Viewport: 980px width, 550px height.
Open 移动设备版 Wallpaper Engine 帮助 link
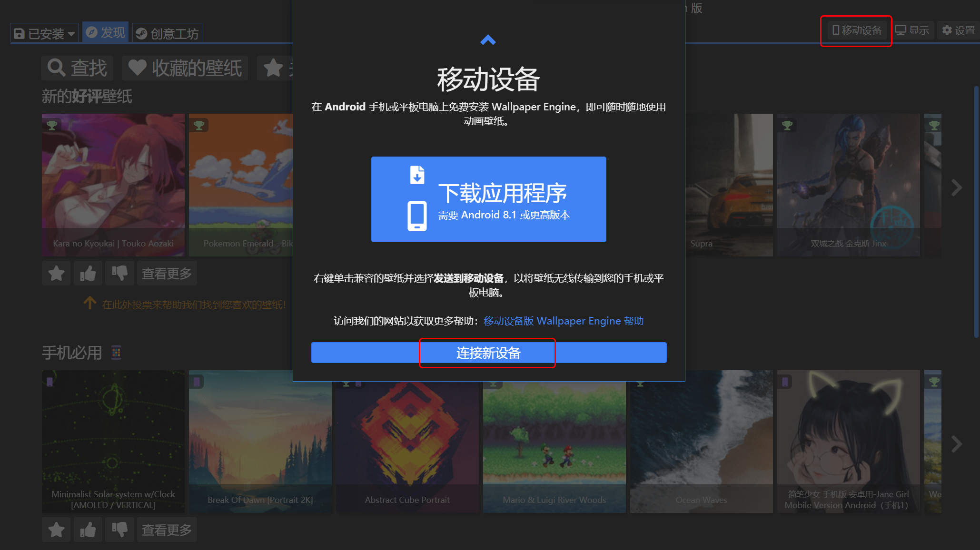click(x=564, y=321)
